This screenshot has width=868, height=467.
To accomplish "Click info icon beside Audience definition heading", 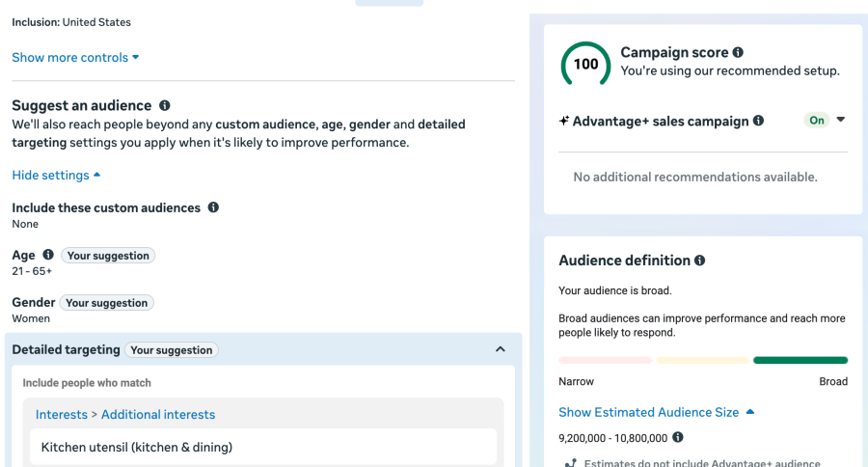I will 699,261.
